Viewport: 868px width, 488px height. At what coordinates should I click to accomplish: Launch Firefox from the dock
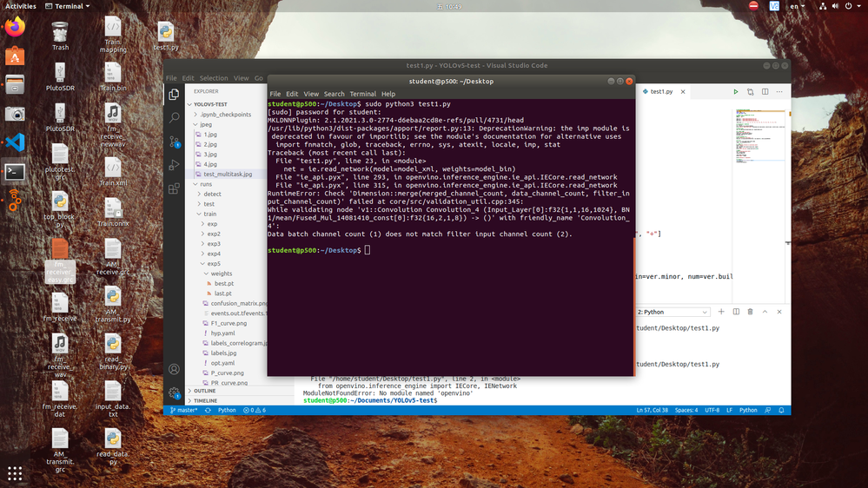[15, 27]
